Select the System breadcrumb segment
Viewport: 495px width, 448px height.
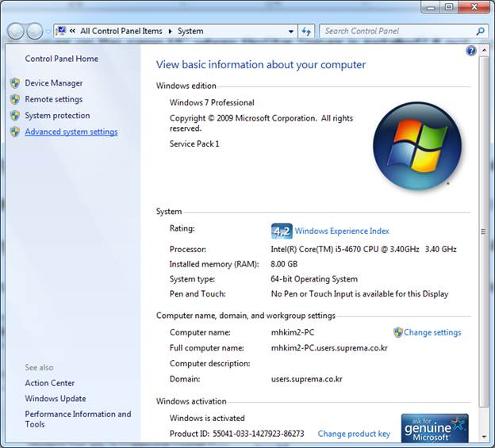(x=190, y=31)
